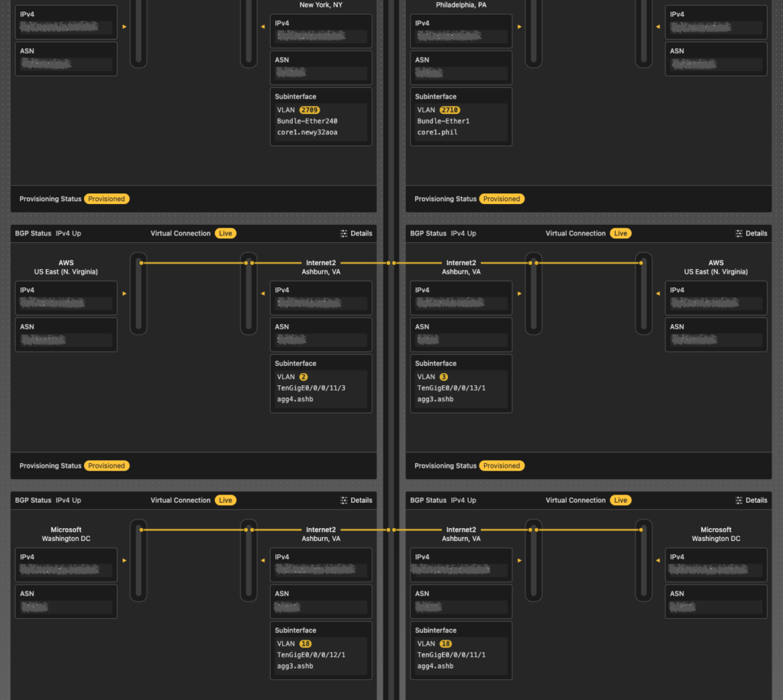Expand the ASN field on the AWS US East card

pyautogui.click(x=66, y=334)
